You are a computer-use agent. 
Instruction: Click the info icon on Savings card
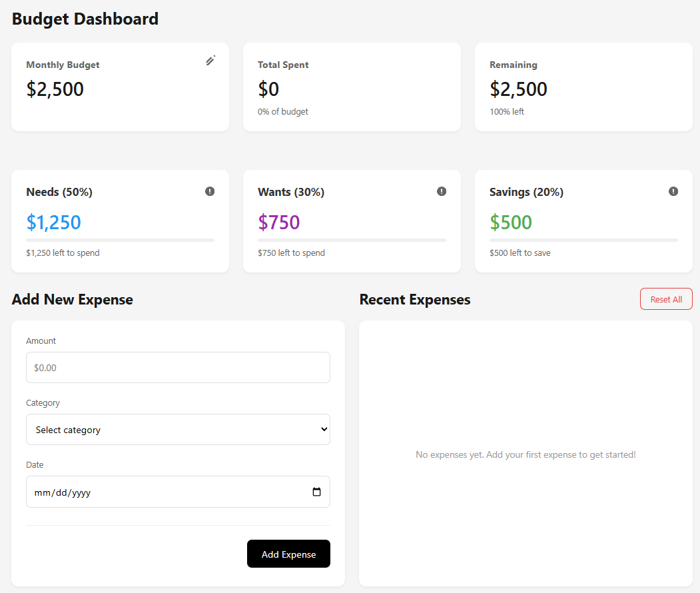click(x=673, y=192)
